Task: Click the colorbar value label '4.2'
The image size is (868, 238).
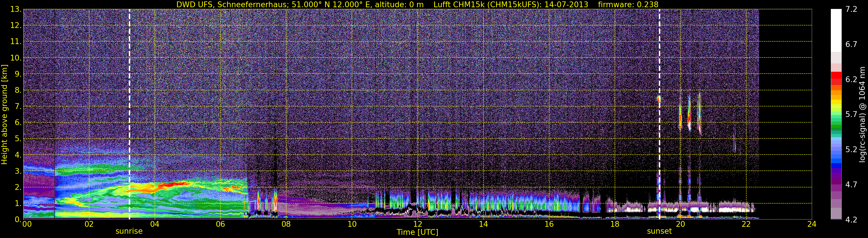Action: 851,220
